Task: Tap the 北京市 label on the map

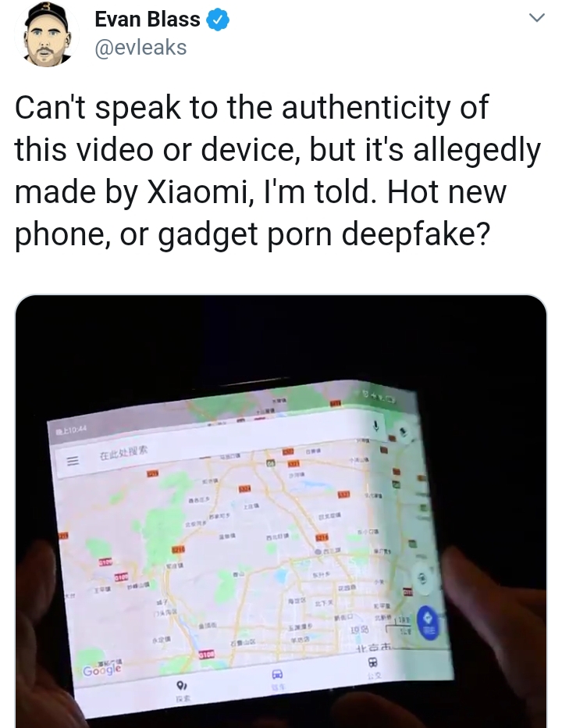Action: (373, 648)
